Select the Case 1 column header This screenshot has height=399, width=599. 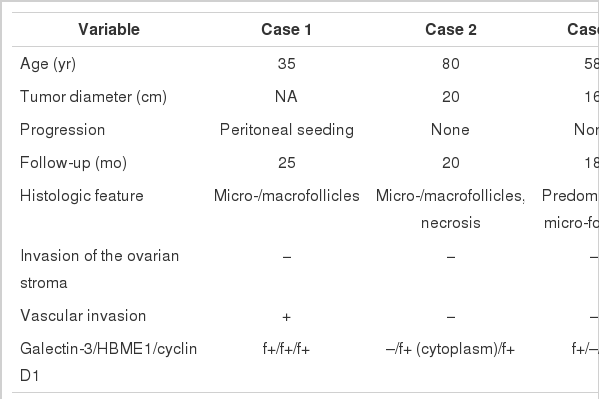[x=287, y=29]
